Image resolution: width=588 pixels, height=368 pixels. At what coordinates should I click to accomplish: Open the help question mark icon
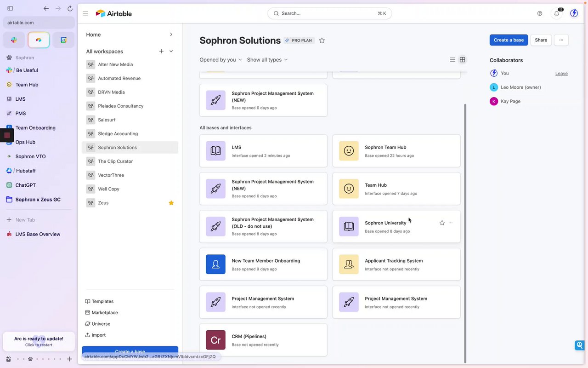540,13
